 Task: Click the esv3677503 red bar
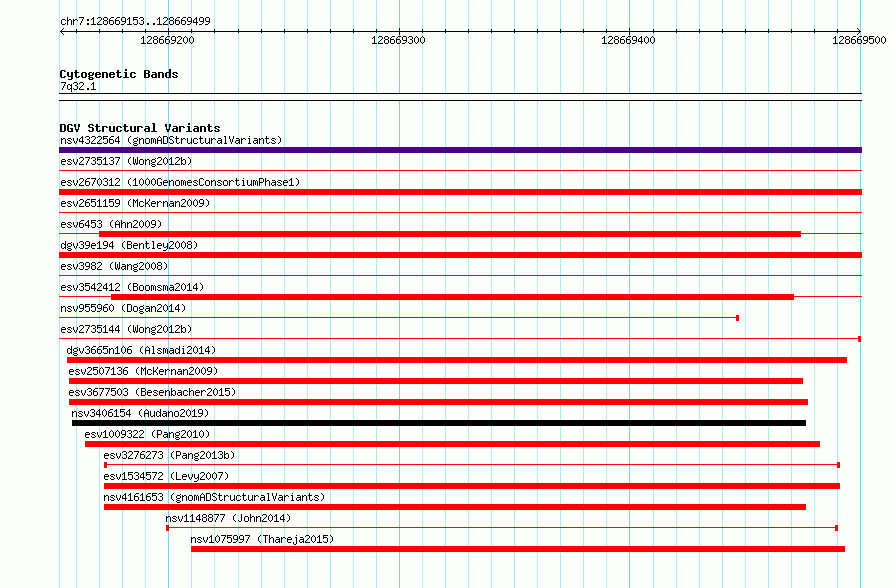438,402
